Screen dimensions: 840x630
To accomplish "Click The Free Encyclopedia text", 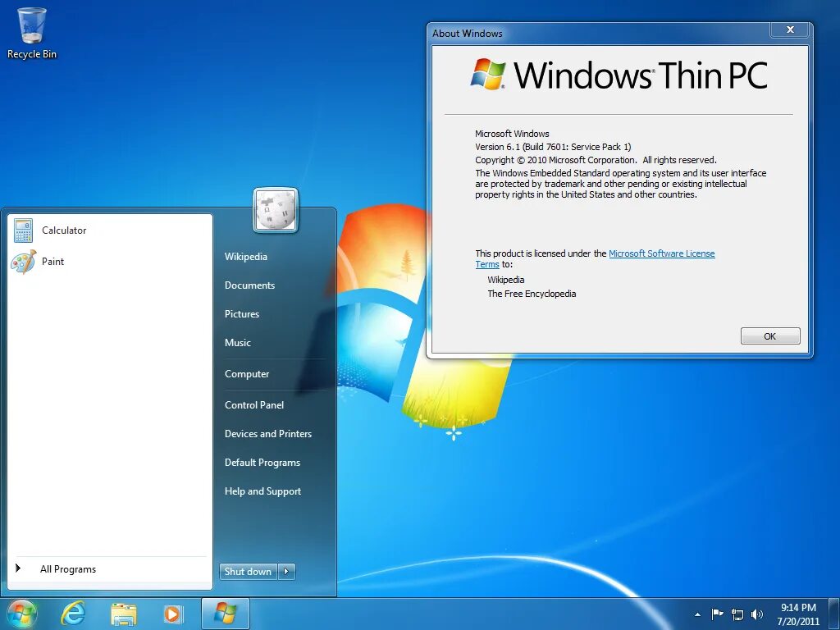I will tap(532, 294).
